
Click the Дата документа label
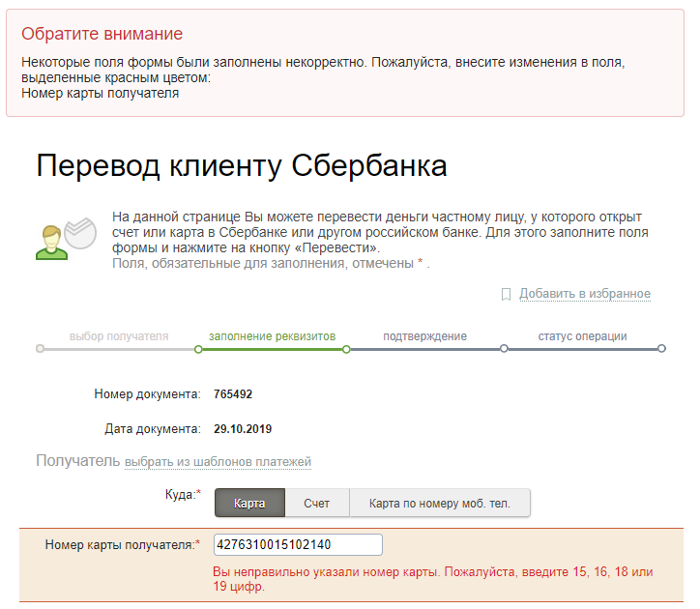153,429
